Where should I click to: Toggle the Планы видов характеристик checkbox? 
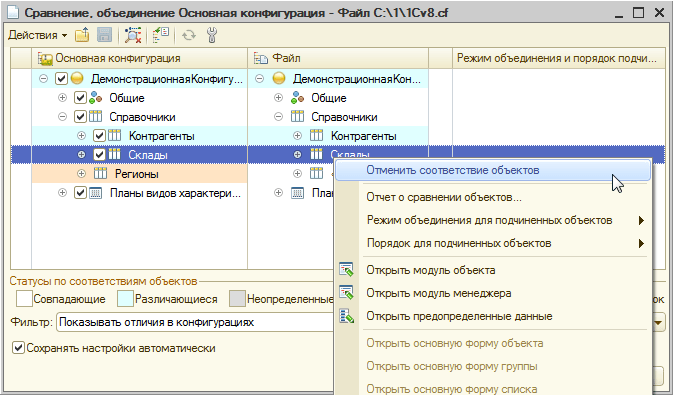(80, 193)
